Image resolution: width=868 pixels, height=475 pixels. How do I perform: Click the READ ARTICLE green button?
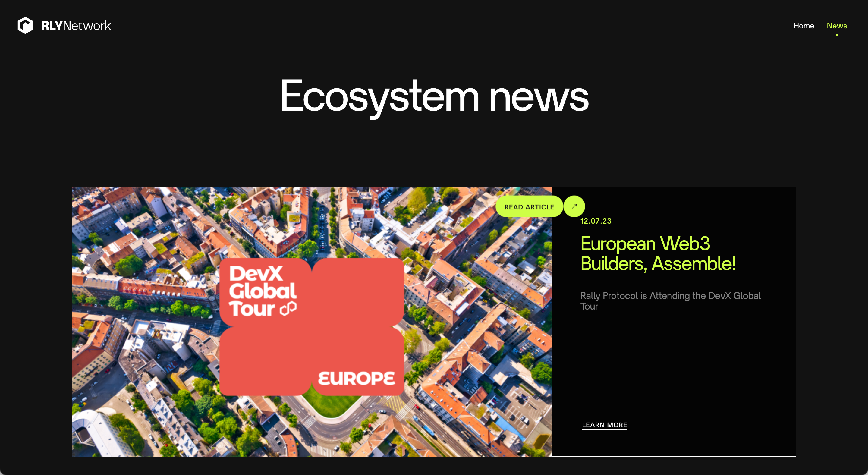coord(529,207)
